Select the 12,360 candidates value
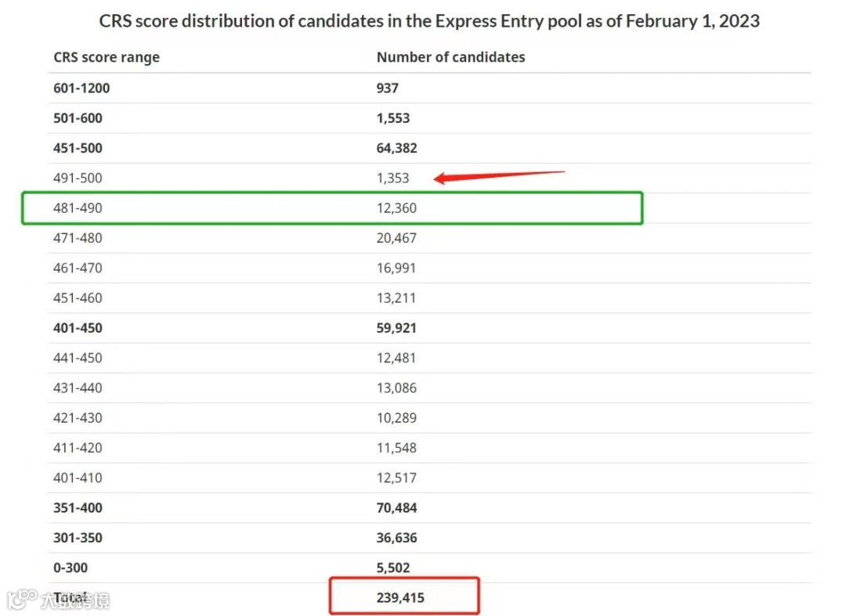The image size is (846, 616). click(x=396, y=208)
